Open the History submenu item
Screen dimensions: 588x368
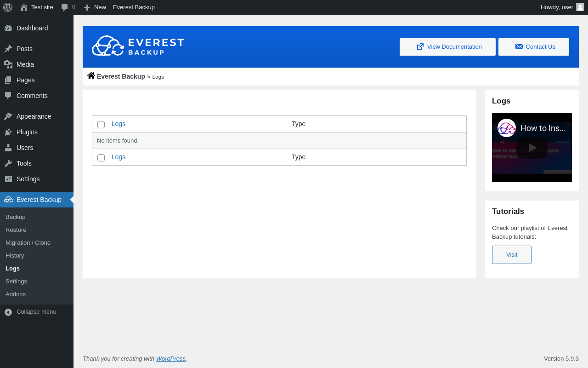[15, 255]
